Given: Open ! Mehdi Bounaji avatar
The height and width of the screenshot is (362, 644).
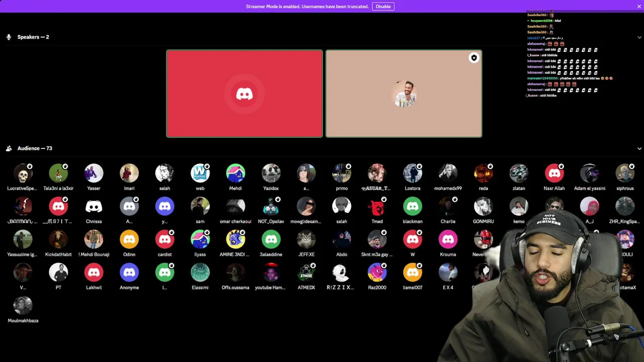Looking at the screenshot, I should click(x=94, y=239).
